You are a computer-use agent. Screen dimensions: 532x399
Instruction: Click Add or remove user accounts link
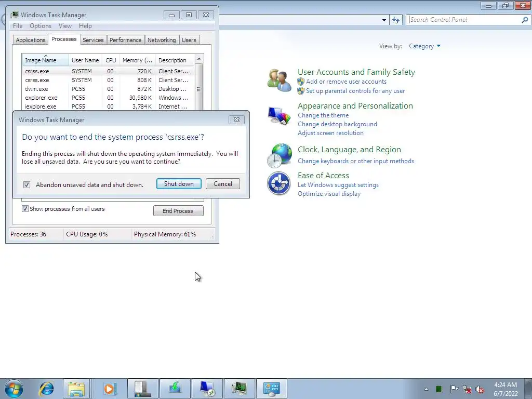(x=346, y=82)
